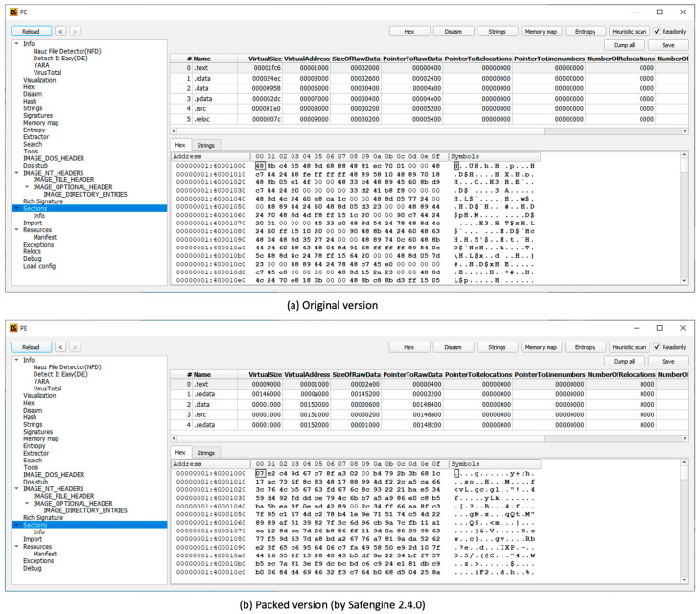Toggle the Readonly checkbox in the bottom window

tap(657, 347)
